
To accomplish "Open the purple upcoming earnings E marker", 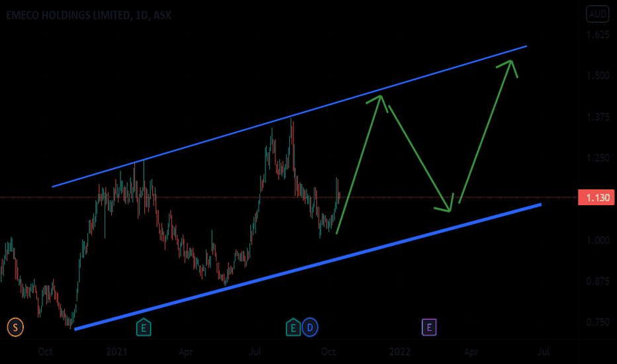I will click(x=429, y=328).
